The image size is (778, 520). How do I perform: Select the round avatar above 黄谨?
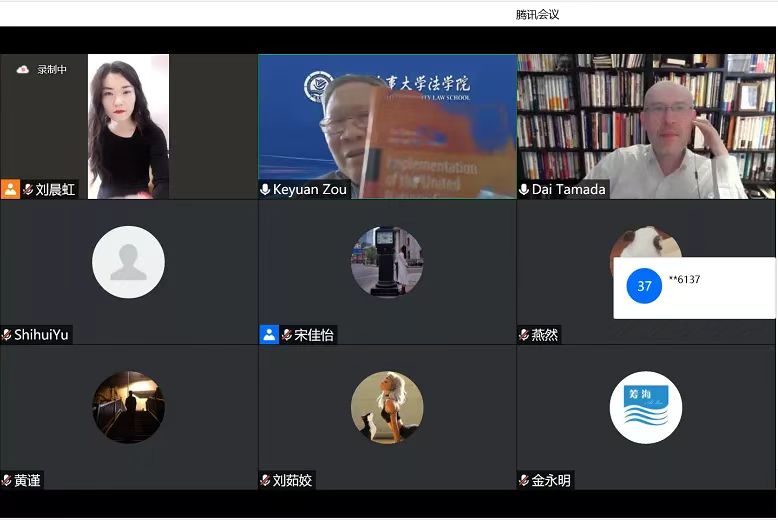(x=128, y=407)
